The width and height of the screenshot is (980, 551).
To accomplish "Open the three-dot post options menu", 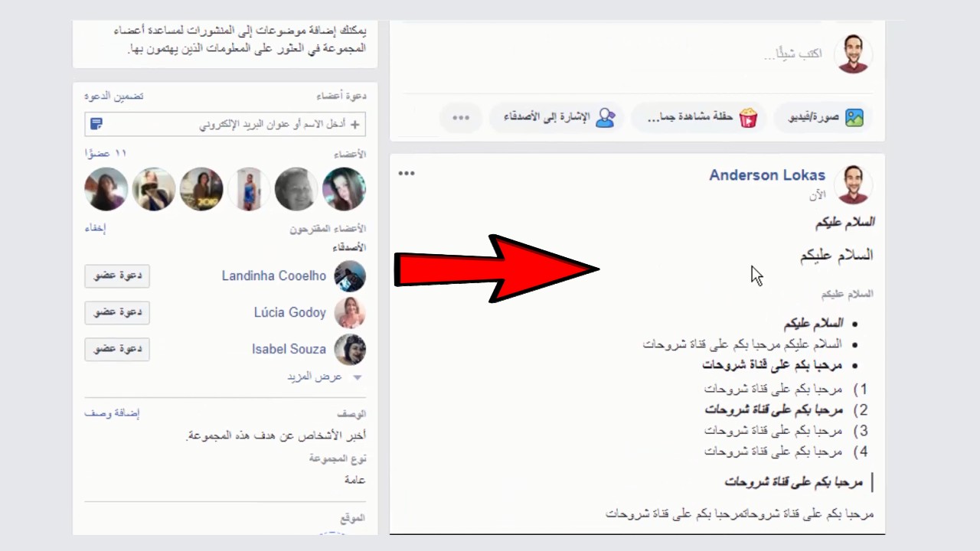I will point(407,173).
